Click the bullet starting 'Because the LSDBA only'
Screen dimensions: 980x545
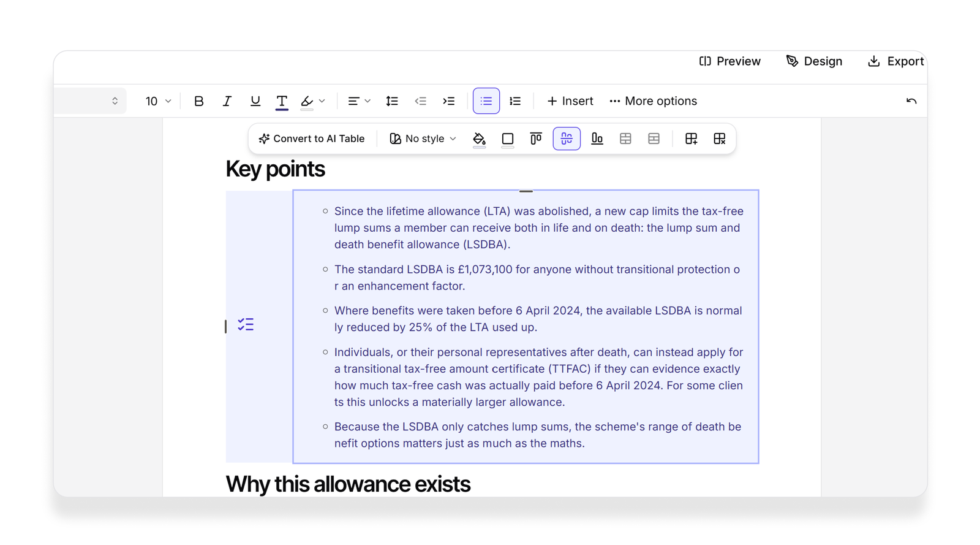tap(538, 435)
